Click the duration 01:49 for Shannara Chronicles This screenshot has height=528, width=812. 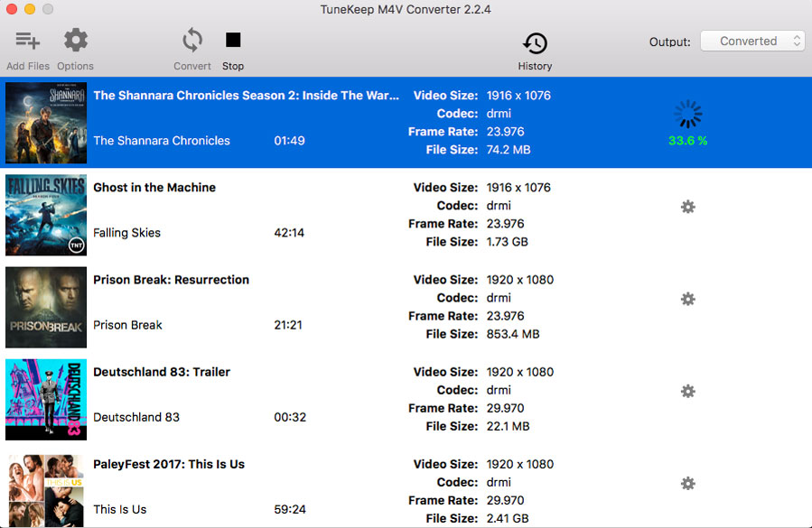coord(289,141)
